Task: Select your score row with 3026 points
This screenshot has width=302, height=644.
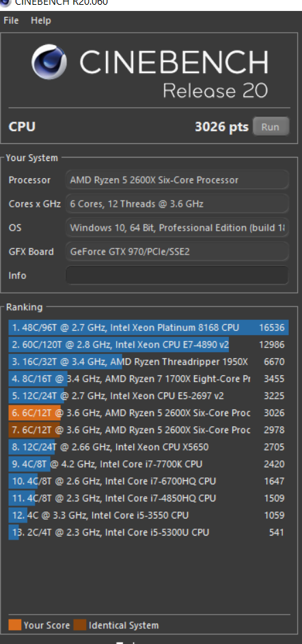Action: tap(148, 413)
